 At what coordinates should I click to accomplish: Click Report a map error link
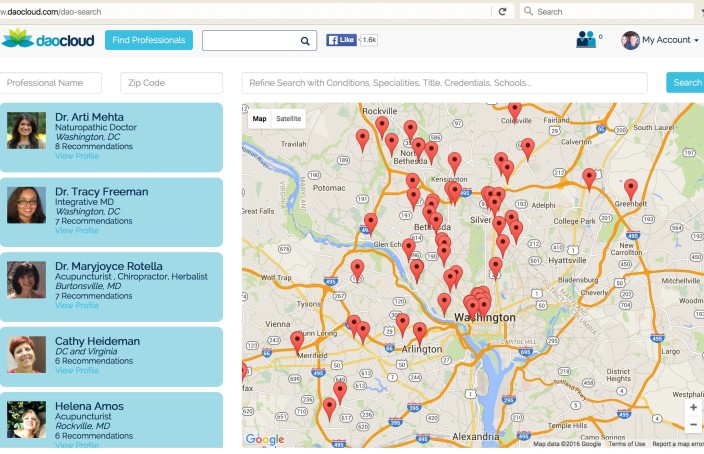click(678, 444)
